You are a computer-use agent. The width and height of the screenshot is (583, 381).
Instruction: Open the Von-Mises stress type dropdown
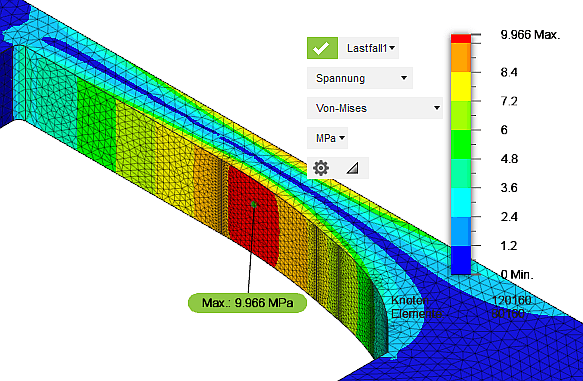375,108
